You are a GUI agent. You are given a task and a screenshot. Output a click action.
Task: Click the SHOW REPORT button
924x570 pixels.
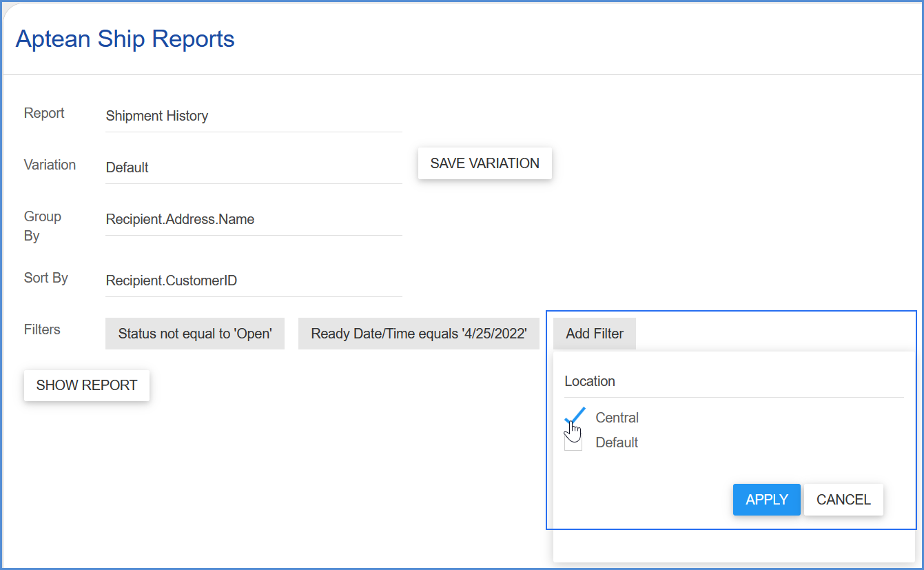click(87, 385)
